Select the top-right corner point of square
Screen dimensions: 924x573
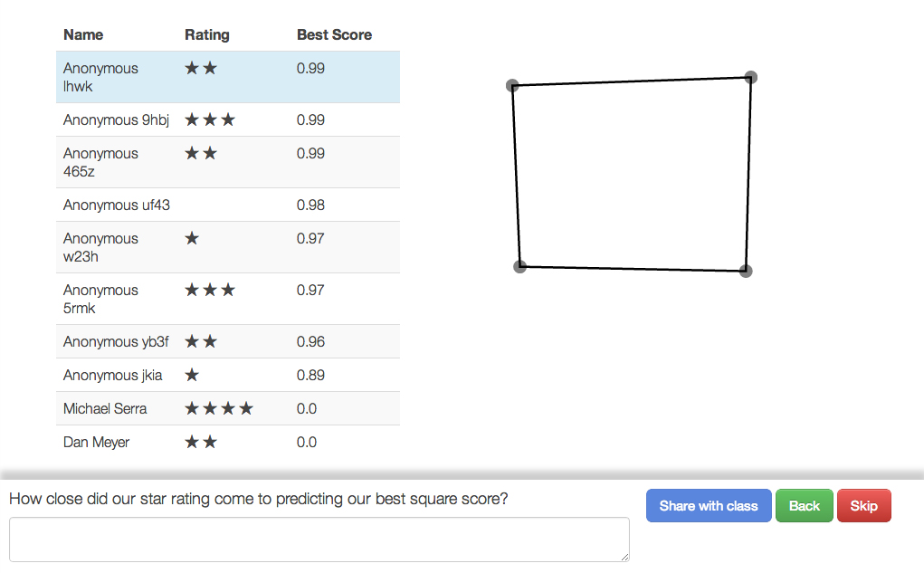point(750,78)
